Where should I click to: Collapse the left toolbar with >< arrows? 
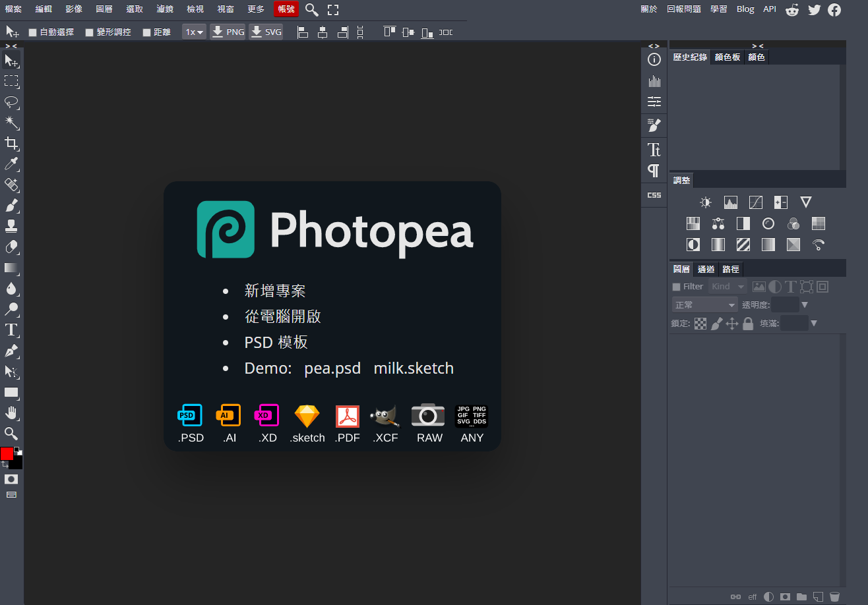[11, 45]
